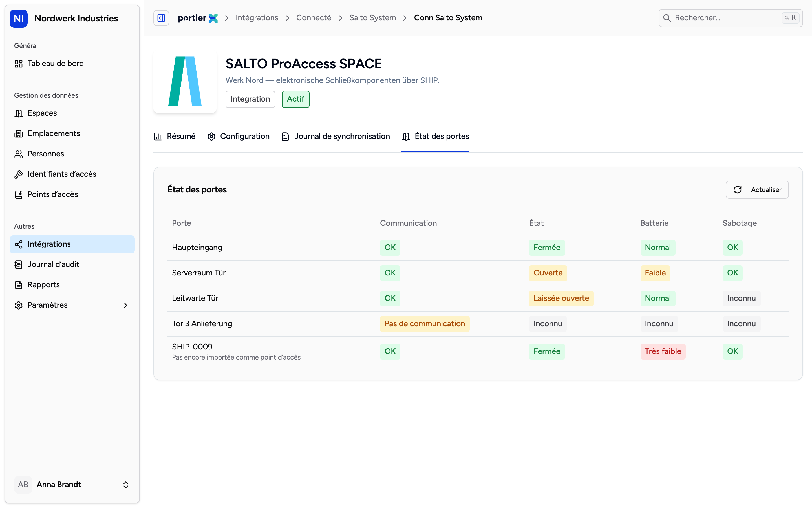Open Identifiants d'accès page
This screenshot has width=812, height=508.
(x=72, y=174)
